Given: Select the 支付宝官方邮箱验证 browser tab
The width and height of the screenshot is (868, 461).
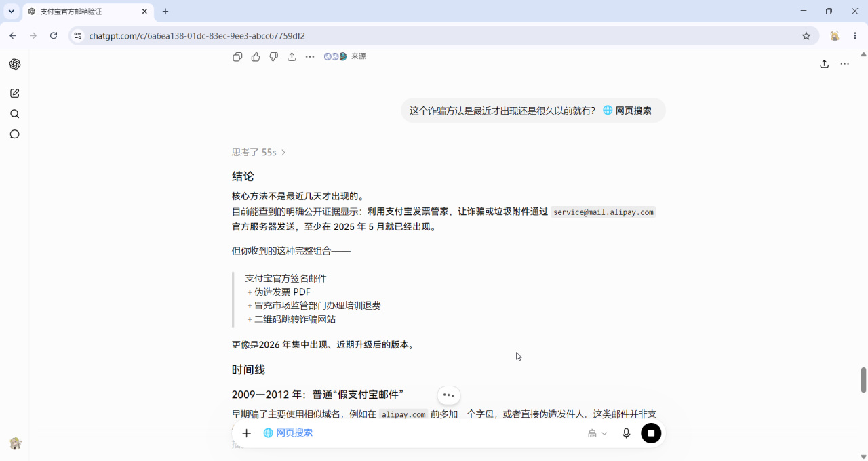Looking at the screenshot, I should pos(87,12).
